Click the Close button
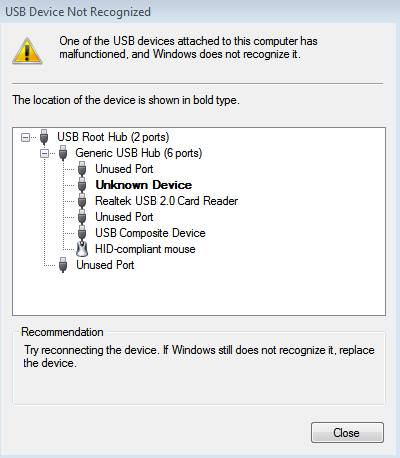 pyautogui.click(x=347, y=433)
